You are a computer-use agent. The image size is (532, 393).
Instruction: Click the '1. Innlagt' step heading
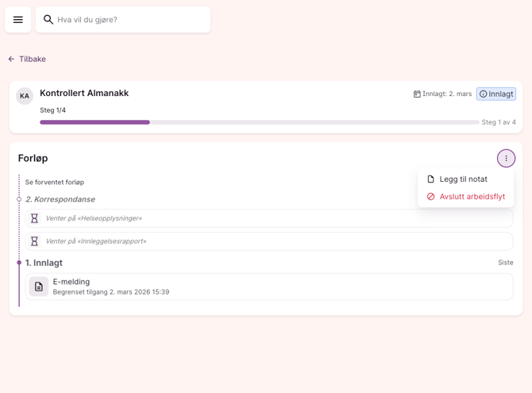pos(44,263)
